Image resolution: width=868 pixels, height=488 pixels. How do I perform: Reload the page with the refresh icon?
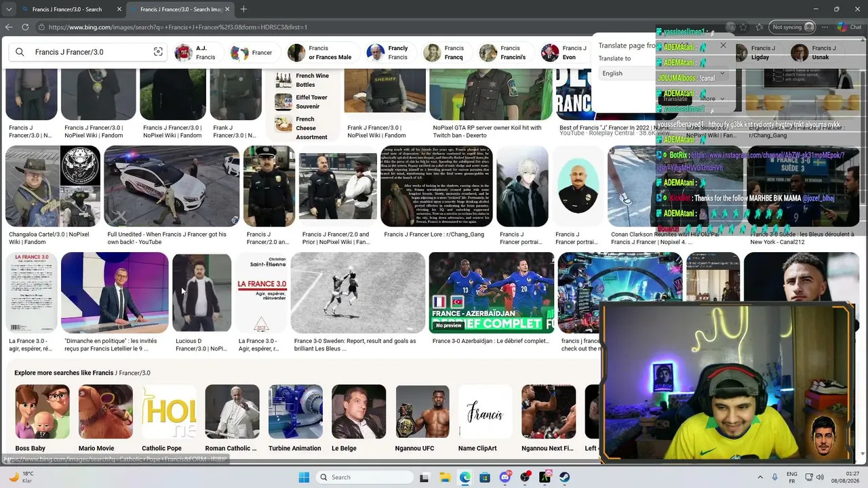[25, 27]
